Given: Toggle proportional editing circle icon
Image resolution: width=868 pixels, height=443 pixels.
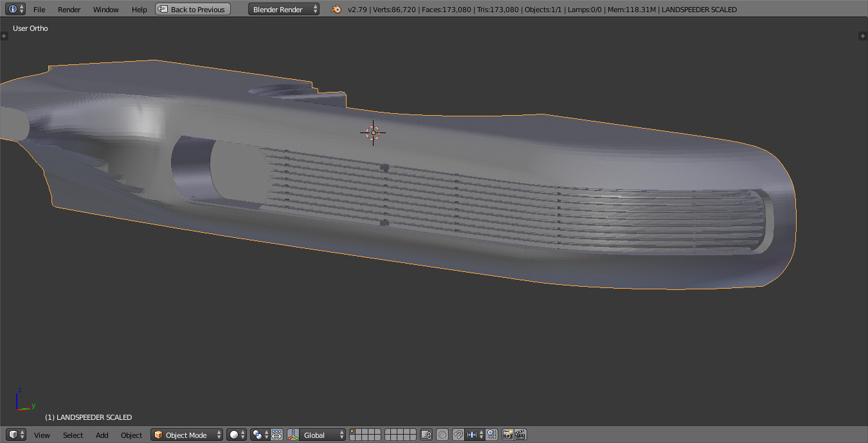Looking at the screenshot, I should coord(442,435).
